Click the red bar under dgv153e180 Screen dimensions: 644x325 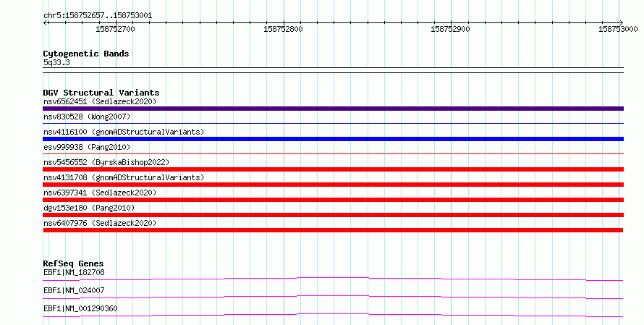click(x=333, y=215)
